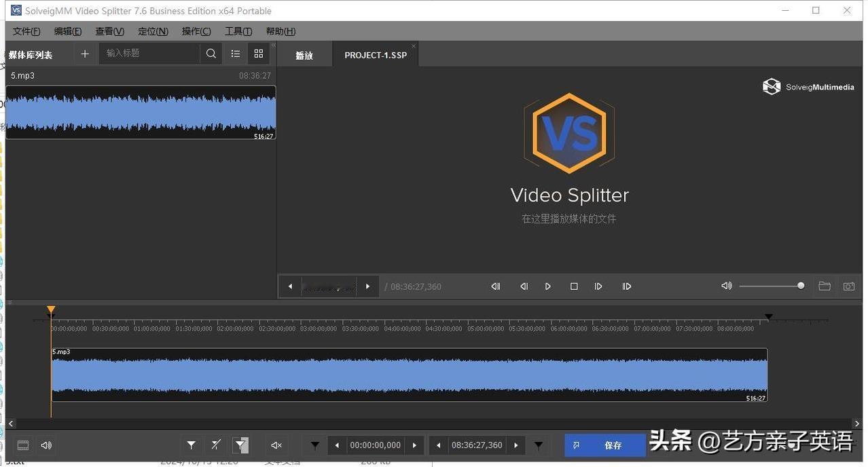Open the 查看(V) menu
The width and height of the screenshot is (868, 467).
coord(109,31)
